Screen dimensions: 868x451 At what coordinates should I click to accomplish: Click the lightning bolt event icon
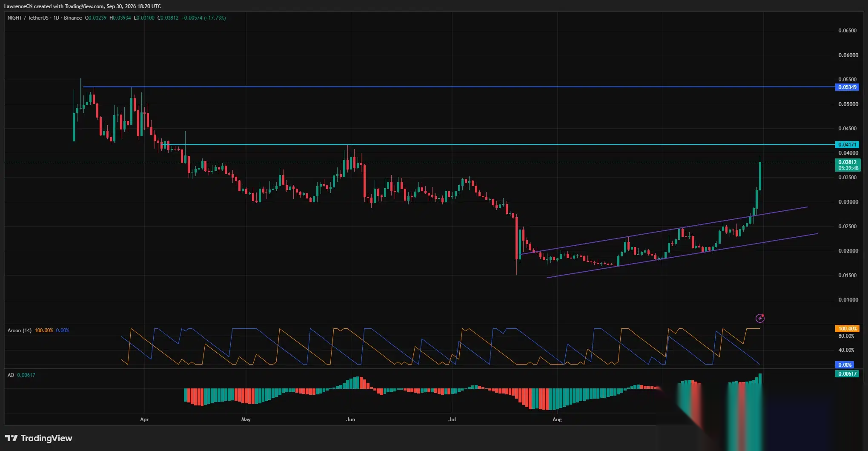760,318
